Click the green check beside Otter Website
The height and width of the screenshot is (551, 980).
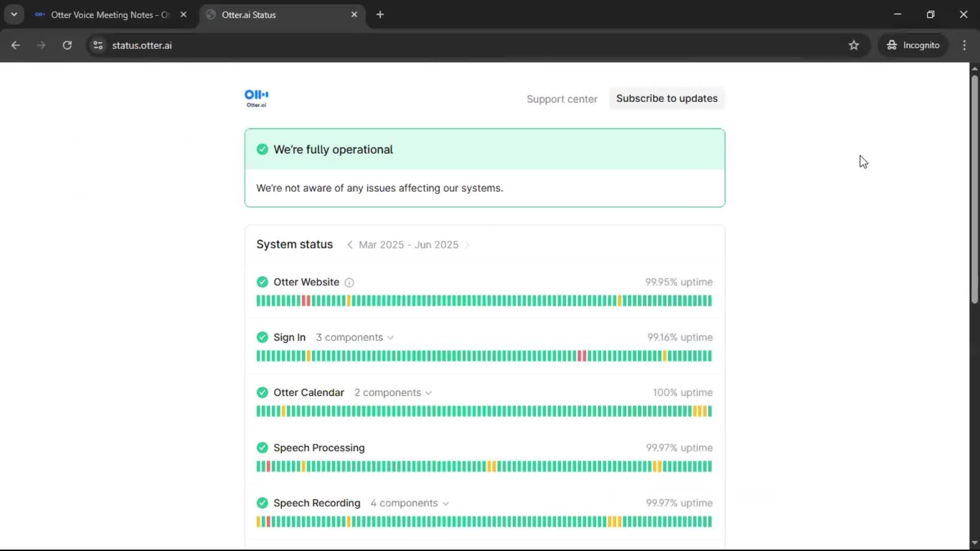pos(262,282)
